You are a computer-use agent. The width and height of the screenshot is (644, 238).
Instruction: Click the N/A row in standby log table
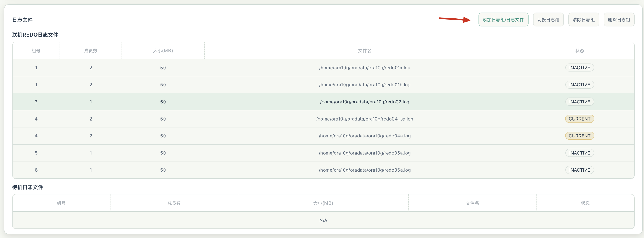tap(323, 220)
